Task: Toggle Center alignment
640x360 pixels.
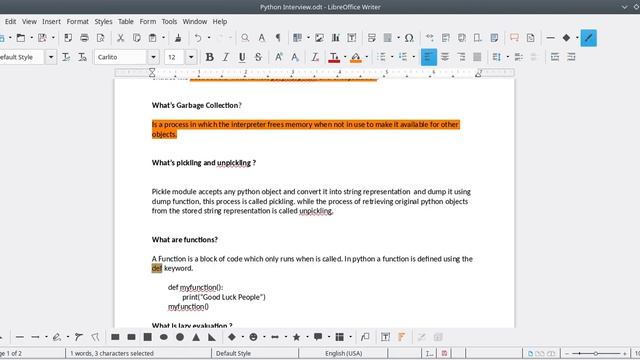Action: pos(445,57)
